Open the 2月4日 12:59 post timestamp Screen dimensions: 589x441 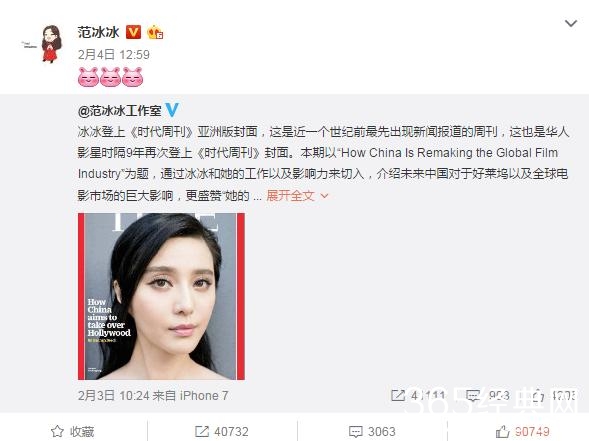tap(114, 55)
